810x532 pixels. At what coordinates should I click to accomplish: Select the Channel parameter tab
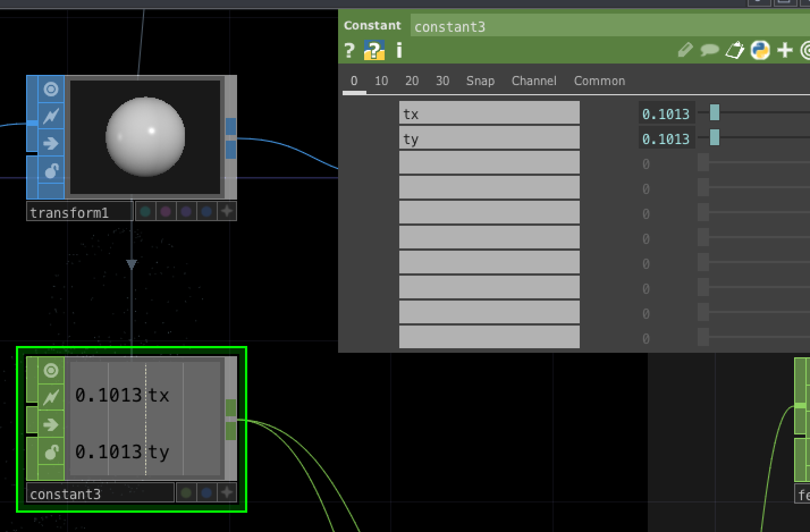[x=534, y=81]
